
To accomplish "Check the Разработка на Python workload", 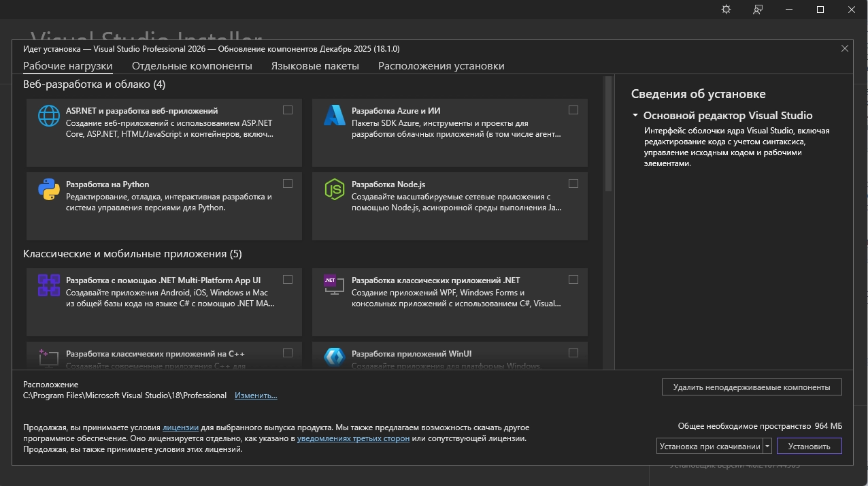I will pos(288,184).
